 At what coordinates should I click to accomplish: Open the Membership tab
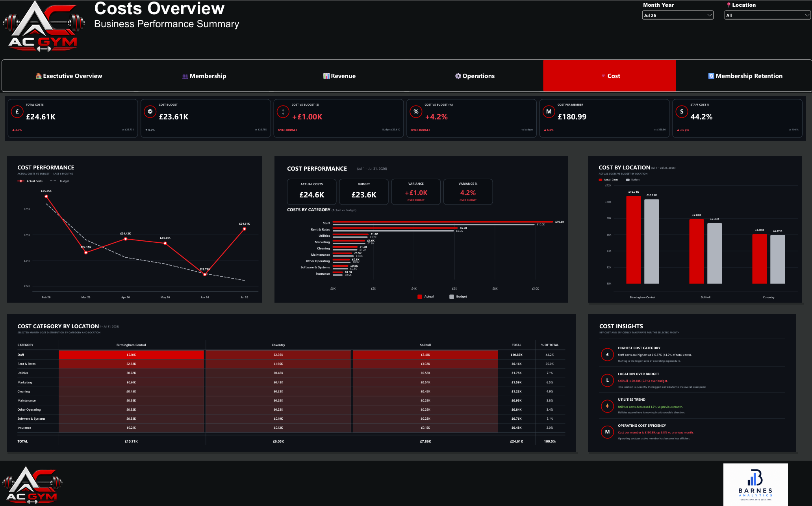click(x=204, y=76)
